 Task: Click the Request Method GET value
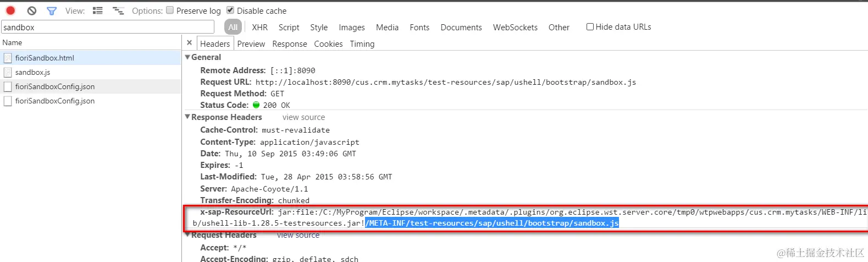pos(278,94)
